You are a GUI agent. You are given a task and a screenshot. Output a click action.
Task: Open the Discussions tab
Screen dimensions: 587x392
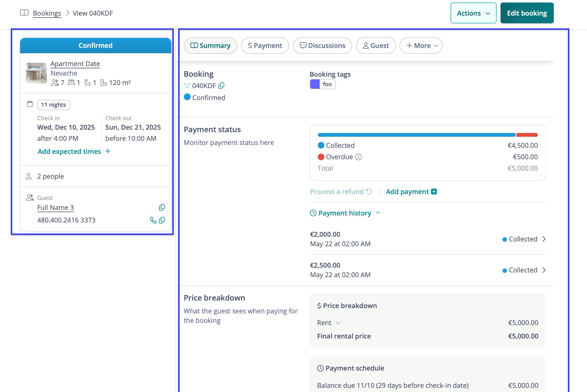coord(322,45)
